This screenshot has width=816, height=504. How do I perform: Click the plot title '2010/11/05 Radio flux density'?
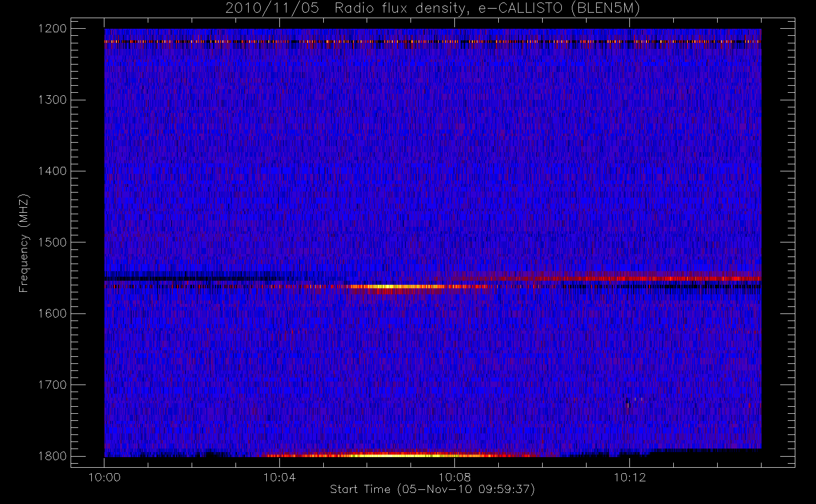[x=433, y=8]
